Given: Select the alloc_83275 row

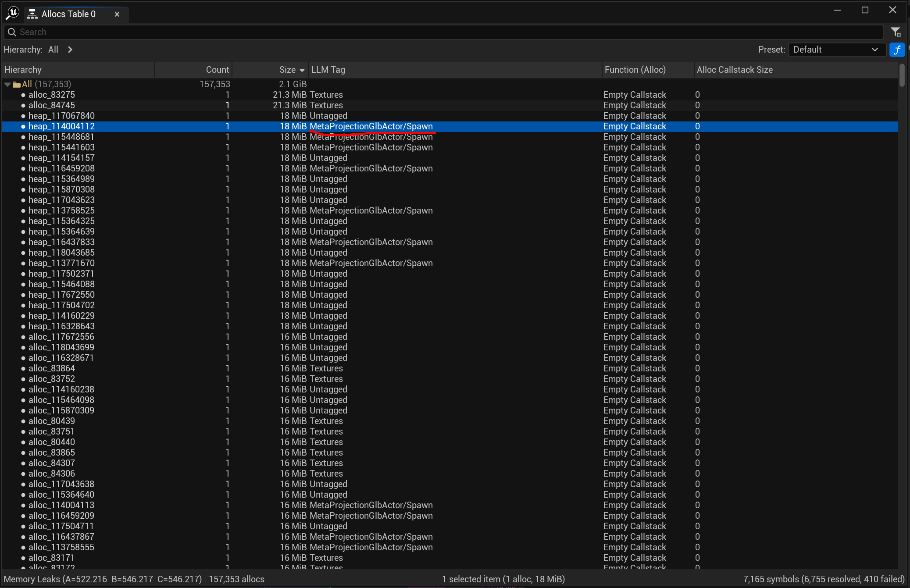Looking at the screenshot, I should (52, 95).
